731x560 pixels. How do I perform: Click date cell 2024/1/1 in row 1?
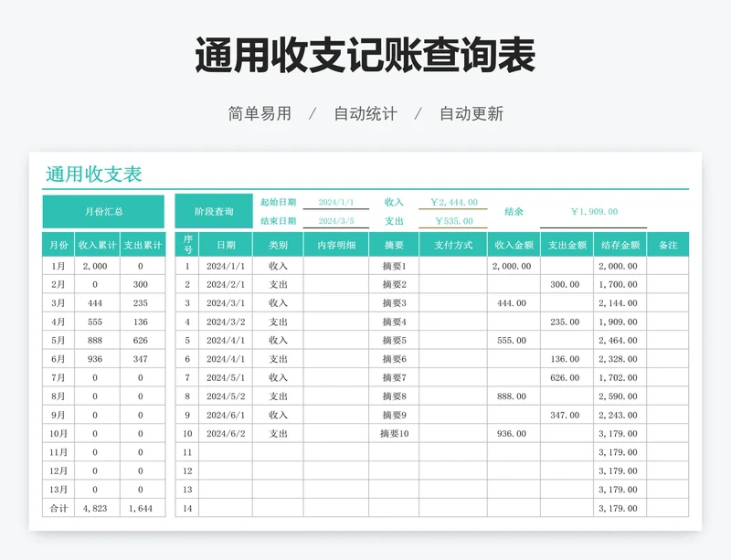pyautogui.click(x=226, y=266)
